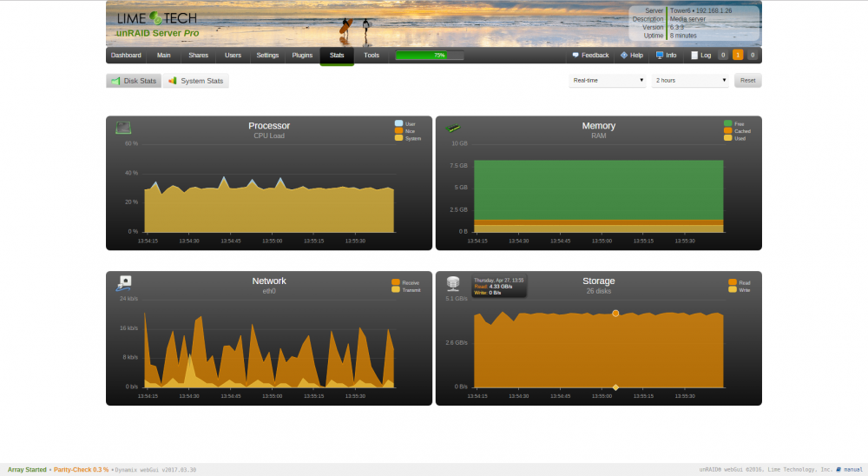Click the Array Started status text
This screenshot has width=868, height=476.
tap(27, 470)
